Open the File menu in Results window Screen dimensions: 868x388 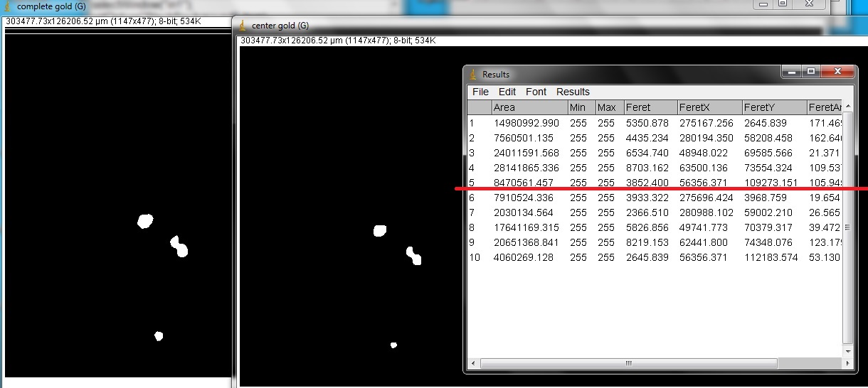pos(480,92)
